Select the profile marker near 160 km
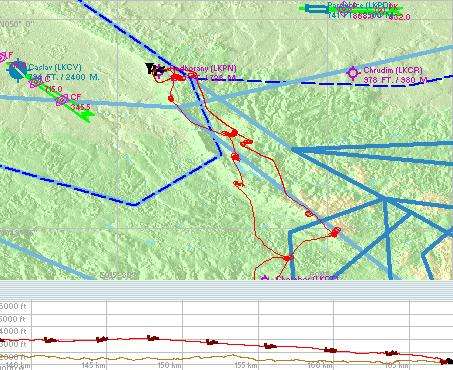The width and height of the screenshot is (453, 370). pos(331,350)
